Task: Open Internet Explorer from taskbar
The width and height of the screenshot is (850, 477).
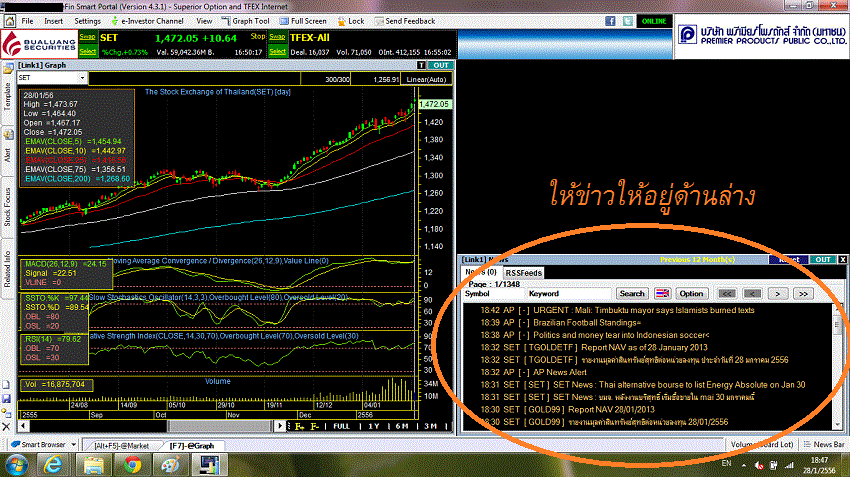Action: pos(53,465)
